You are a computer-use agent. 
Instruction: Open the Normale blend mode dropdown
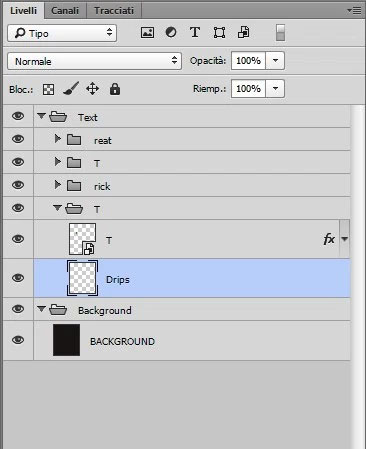click(95, 61)
